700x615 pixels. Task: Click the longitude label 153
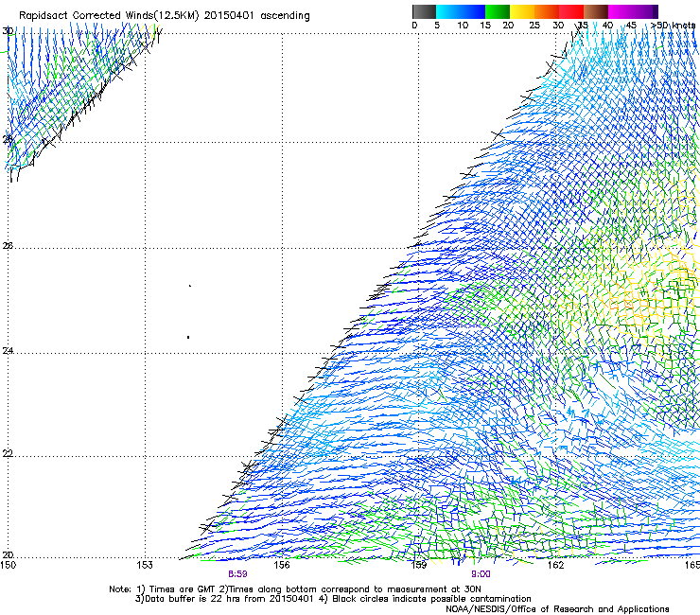pyautogui.click(x=145, y=565)
